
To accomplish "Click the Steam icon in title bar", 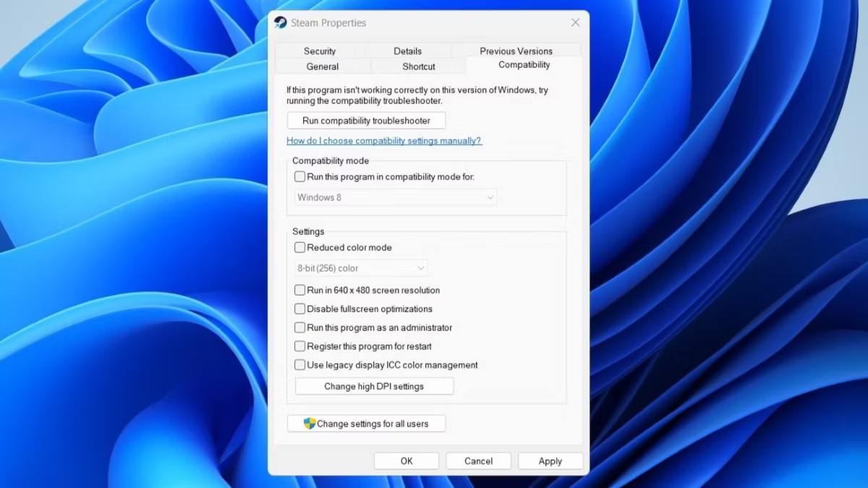I will coord(281,22).
